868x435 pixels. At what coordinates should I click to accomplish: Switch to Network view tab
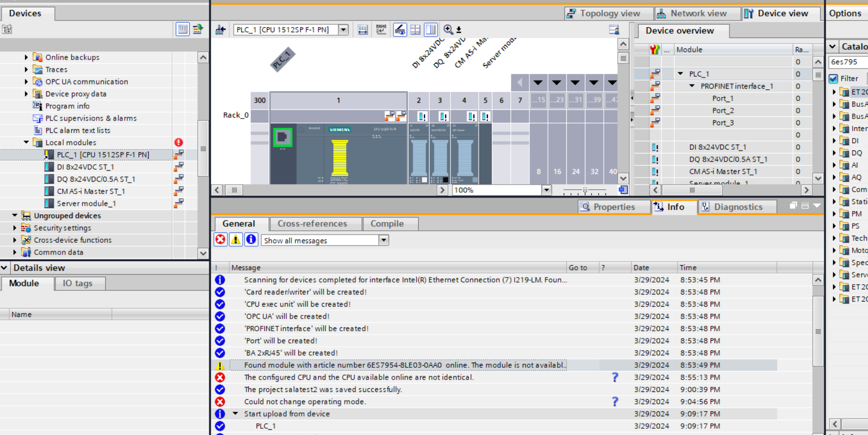click(698, 13)
